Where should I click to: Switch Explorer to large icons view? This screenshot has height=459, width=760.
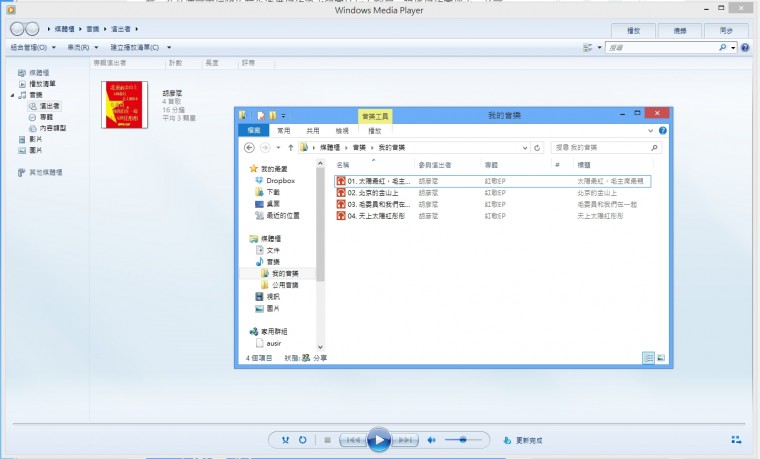coord(660,358)
